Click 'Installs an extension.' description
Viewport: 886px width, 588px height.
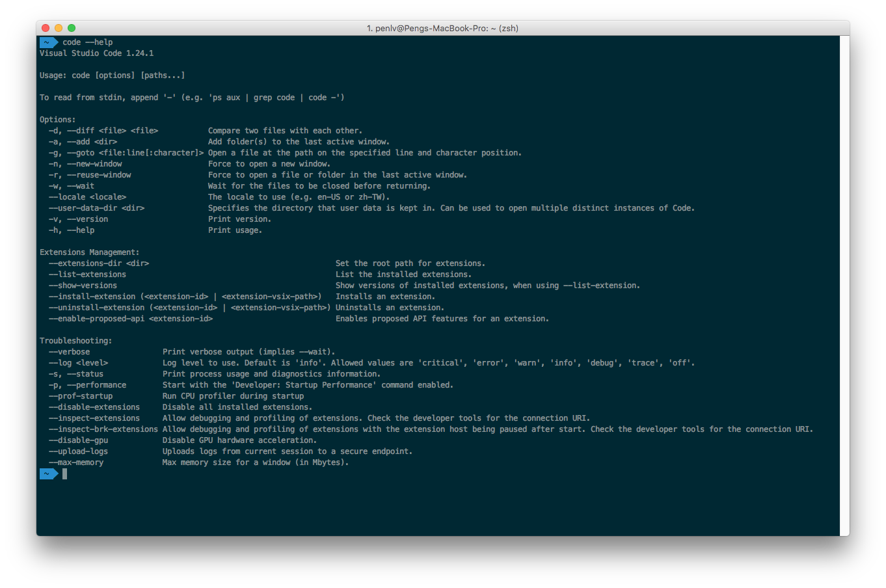[x=386, y=297]
